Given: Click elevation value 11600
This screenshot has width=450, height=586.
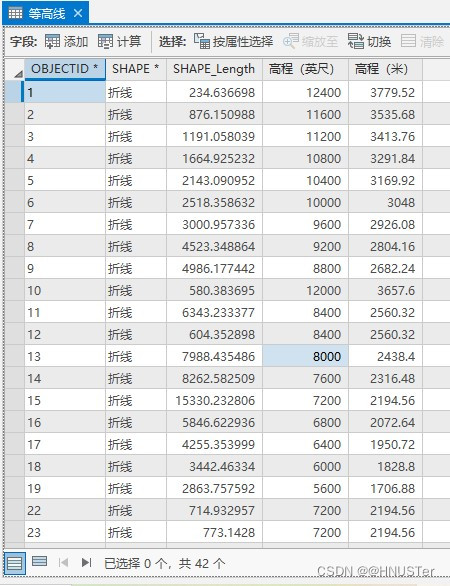Looking at the screenshot, I should [x=324, y=114].
